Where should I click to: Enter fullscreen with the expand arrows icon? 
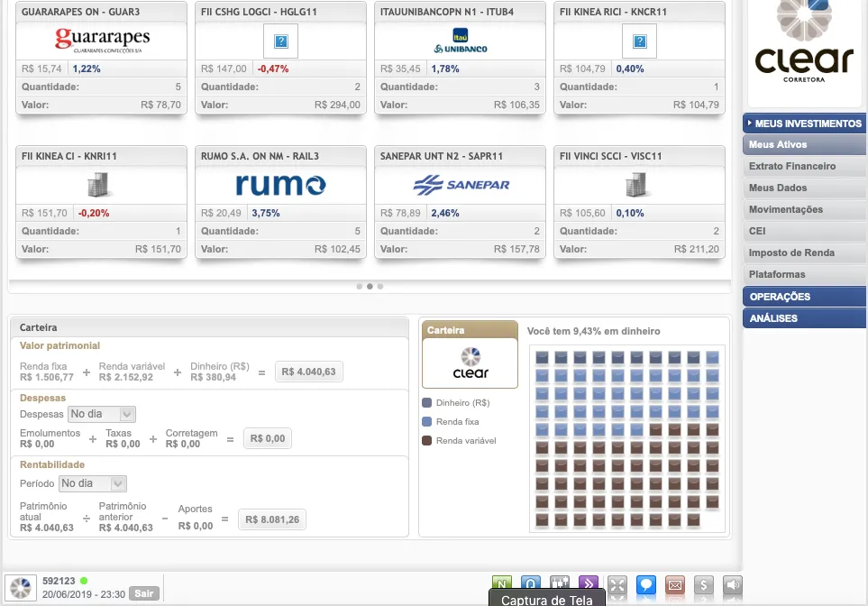pyautogui.click(x=617, y=584)
